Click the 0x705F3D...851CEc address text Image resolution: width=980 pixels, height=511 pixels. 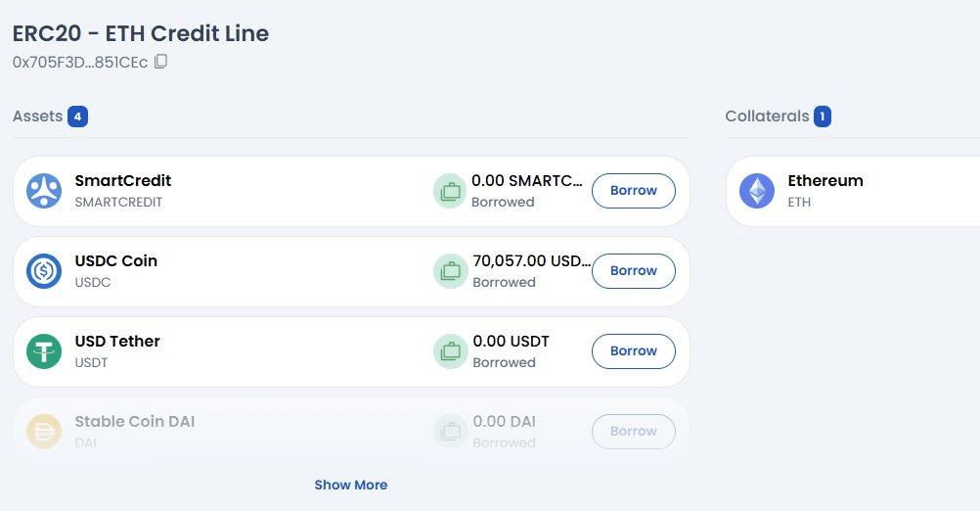tap(79, 62)
